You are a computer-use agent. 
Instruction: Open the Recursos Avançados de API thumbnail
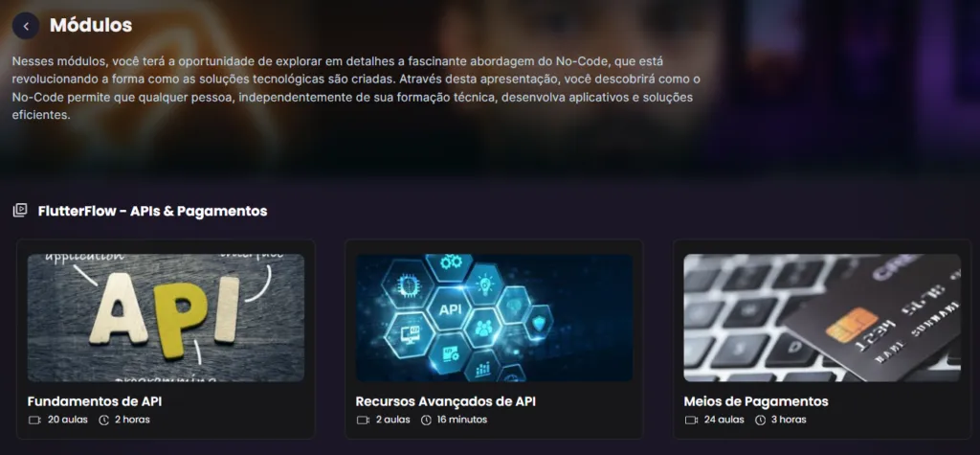(494, 318)
